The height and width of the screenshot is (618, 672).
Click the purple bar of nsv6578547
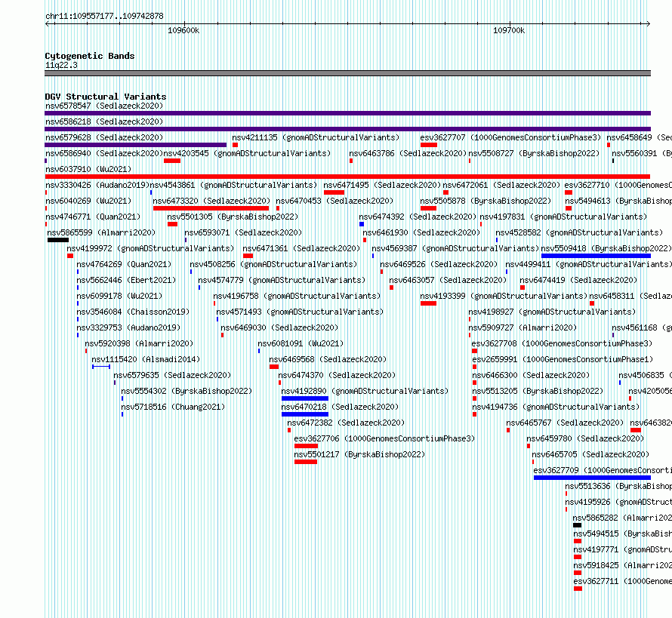click(347, 113)
